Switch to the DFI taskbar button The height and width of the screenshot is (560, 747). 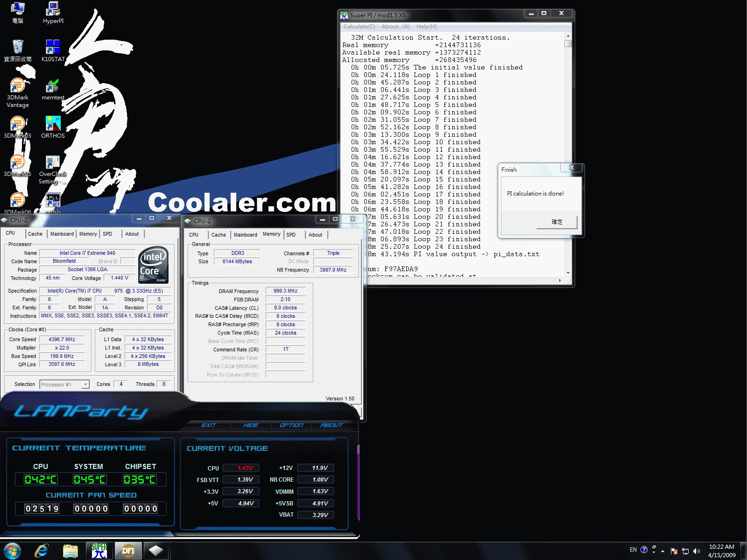(x=128, y=551)
